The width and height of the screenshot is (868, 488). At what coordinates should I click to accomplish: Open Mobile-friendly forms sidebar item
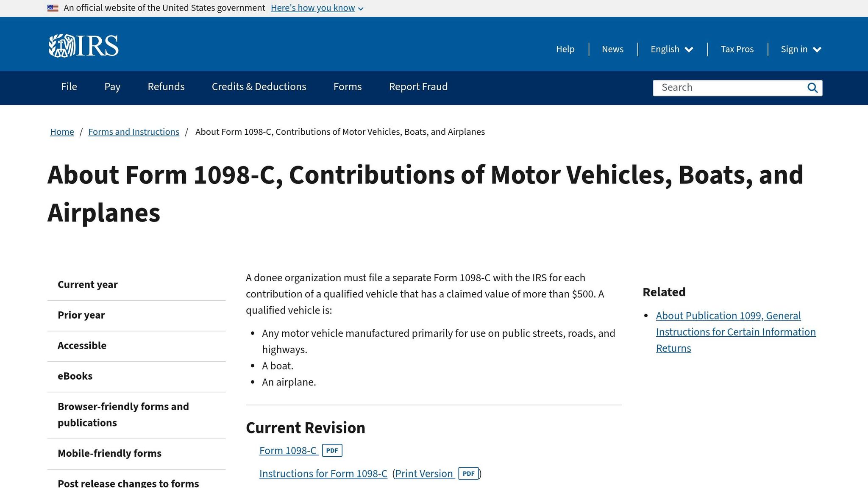click(x=136, y=453)
